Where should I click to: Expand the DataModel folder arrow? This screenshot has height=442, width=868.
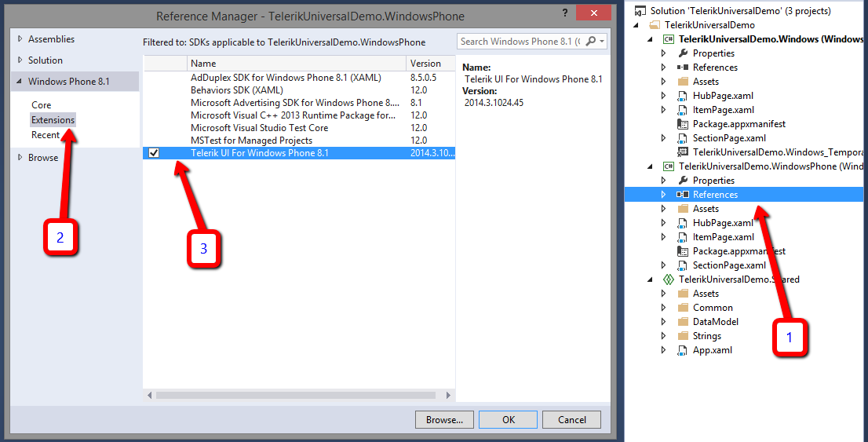pos(664,322)
